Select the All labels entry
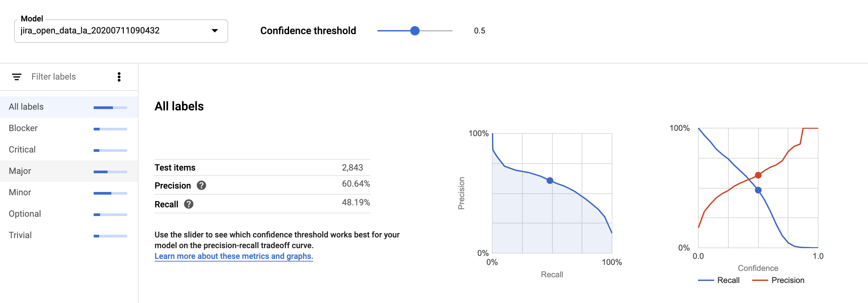The height and width of the screenshot is (303, 868). coord(26,106)
